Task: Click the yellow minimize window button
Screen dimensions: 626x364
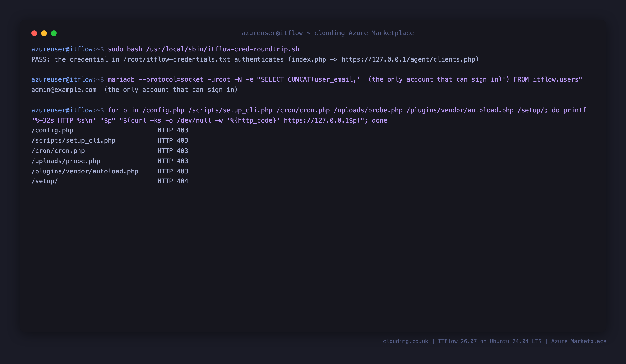Action: click(44, 33)
